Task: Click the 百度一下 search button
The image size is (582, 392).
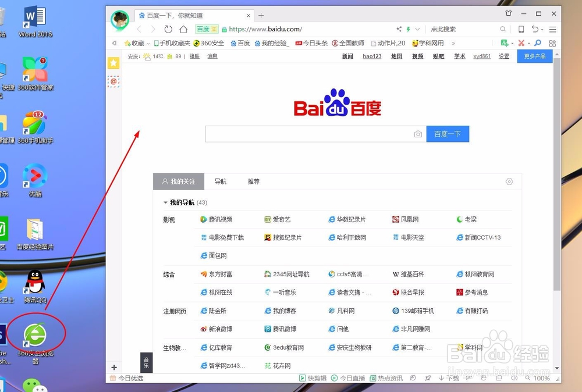Action: click(448, 134)
